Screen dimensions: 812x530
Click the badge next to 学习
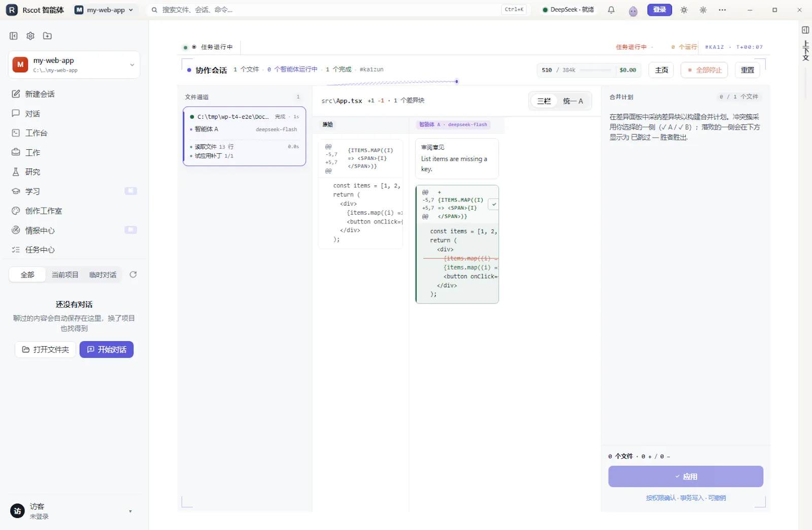pyautogui.click(x=130, y=191)
